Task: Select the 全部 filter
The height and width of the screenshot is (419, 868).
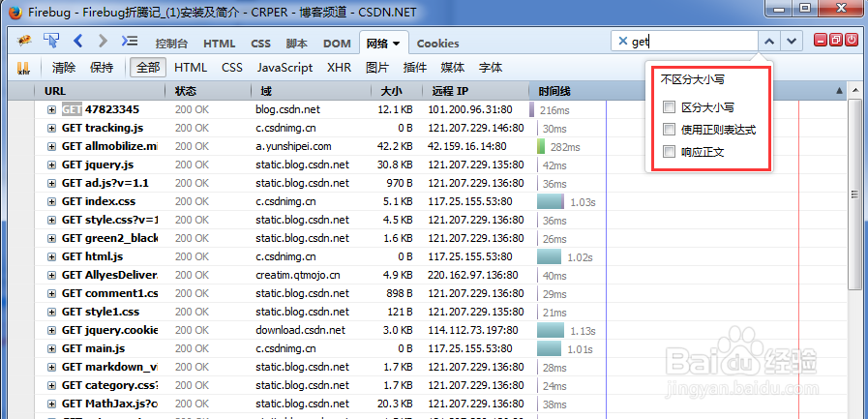Action: [x=148, y=68]
